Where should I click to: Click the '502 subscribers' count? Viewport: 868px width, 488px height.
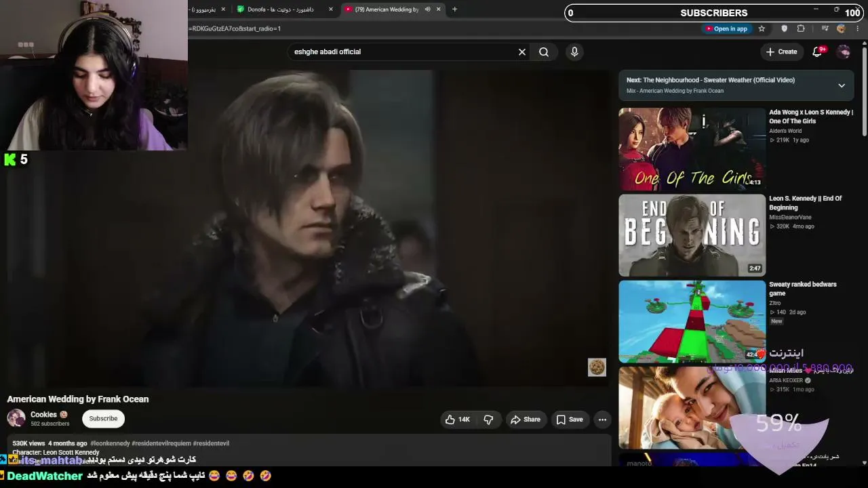coord(50,424)
